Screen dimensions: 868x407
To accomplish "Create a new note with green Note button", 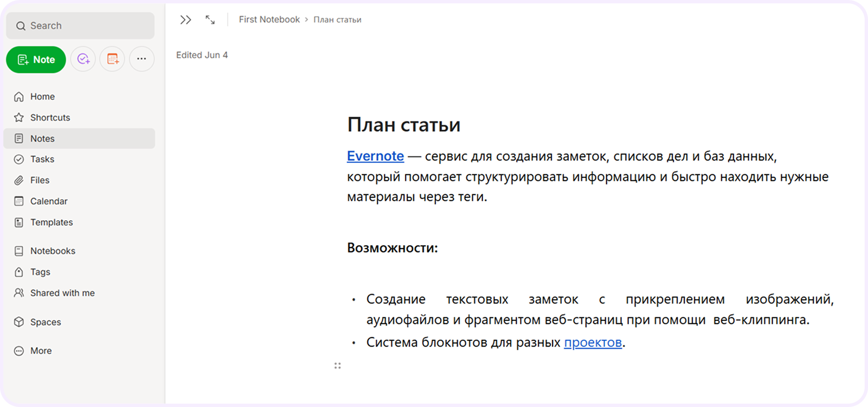I will coord(36,59).
